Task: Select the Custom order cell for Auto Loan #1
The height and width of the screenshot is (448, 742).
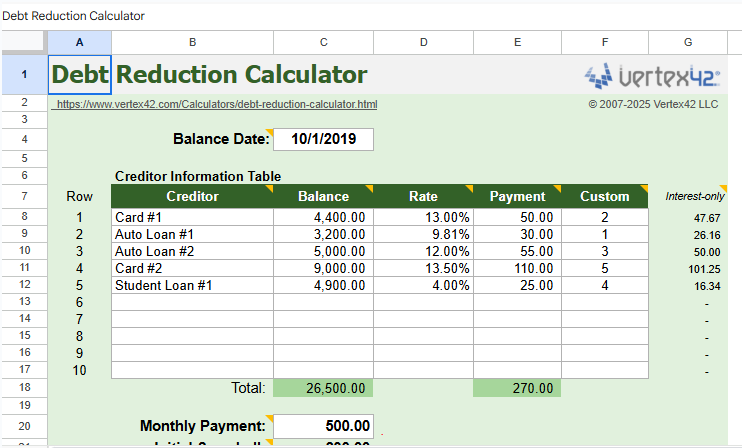Action: coord(604,234)
